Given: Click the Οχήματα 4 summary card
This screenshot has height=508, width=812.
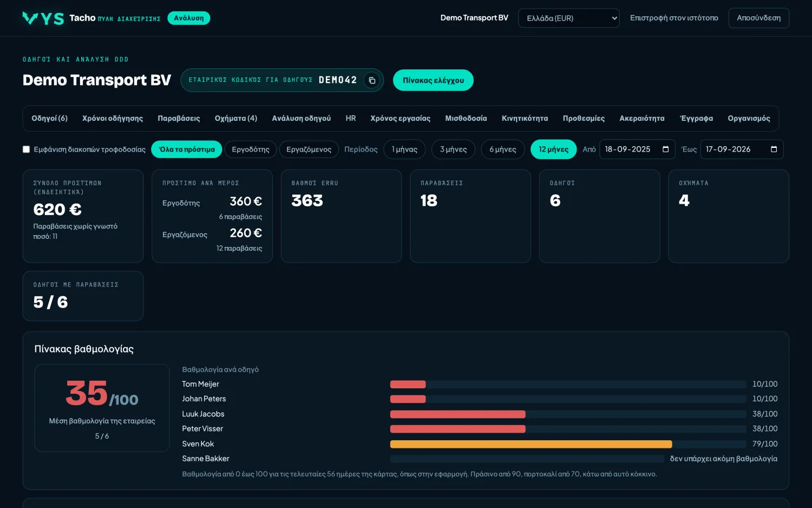Looking at the screenshot, I should 729,216.
